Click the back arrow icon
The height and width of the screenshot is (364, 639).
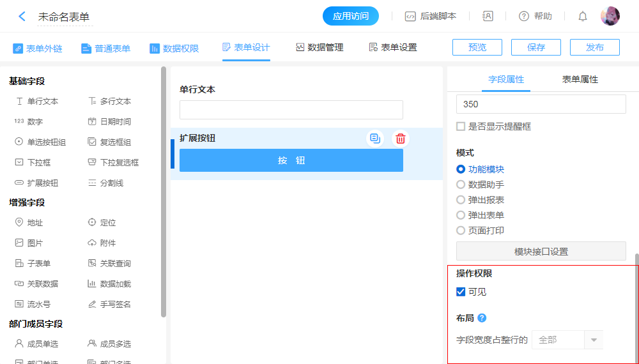[x=22, y=17]
